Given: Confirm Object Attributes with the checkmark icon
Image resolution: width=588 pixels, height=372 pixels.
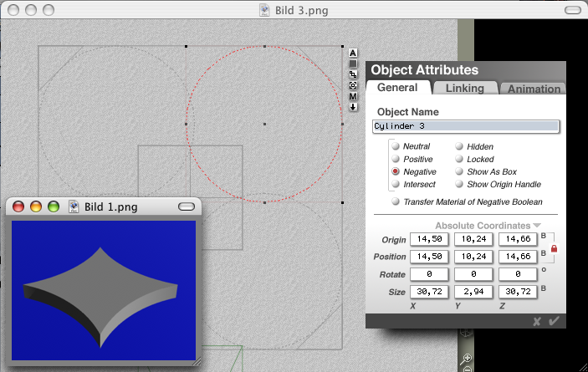Looking at the screenshot, I should click(x=554, y=321).
